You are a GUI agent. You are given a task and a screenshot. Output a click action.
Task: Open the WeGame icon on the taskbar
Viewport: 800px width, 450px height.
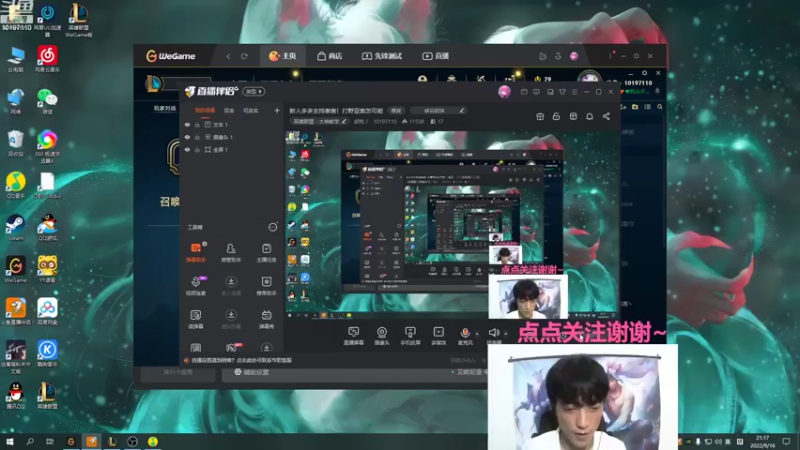point(71,442)
